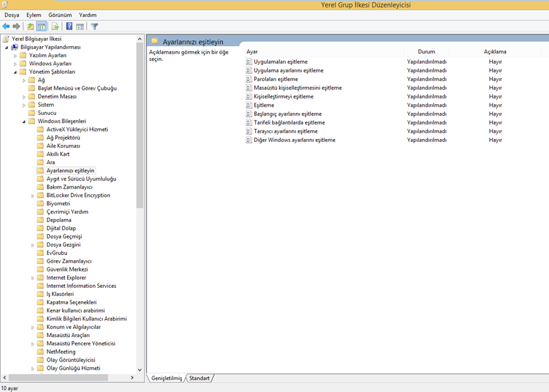The width and height of the screenshot is (549, 392).
Task: Click the tree pane scroll up arrow
Action: [x=140, y=39]
